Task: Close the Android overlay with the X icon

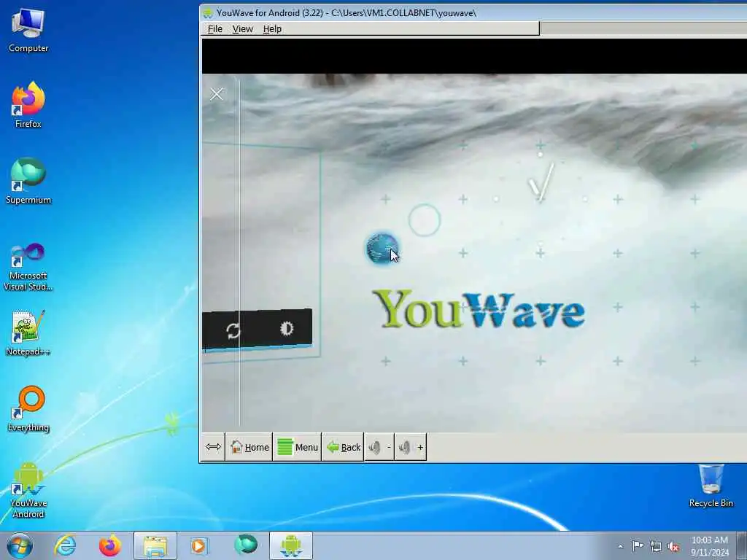Action: [x=216, y=94]
